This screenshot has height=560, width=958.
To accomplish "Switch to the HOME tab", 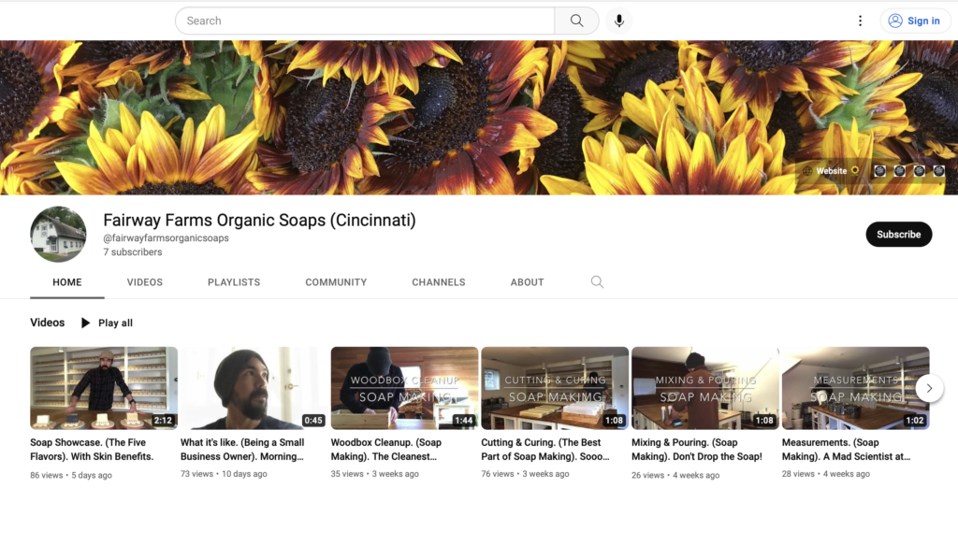I will pyautogui.click(x=67, y=282).
